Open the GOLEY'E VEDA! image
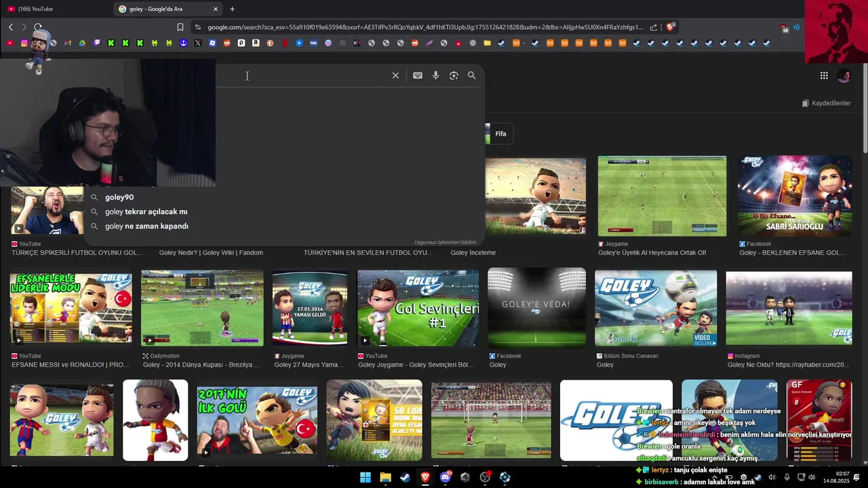This screenshot has width=868, height=488. (x=536, y=308)
